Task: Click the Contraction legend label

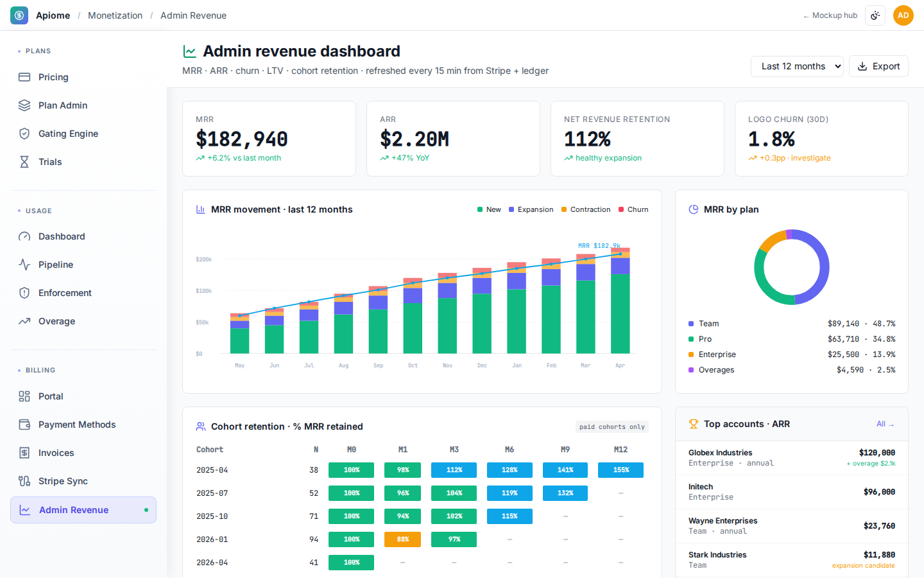Action: (590, 209)
